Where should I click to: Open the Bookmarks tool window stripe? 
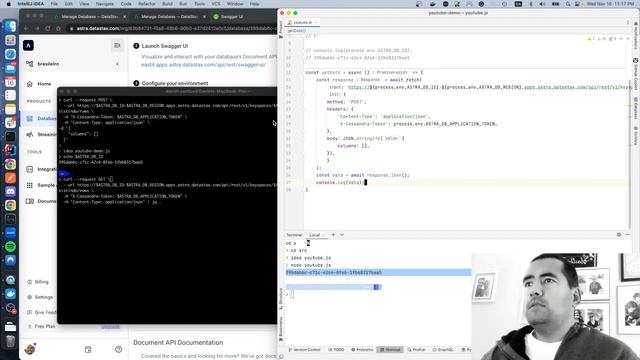[281, 329]
